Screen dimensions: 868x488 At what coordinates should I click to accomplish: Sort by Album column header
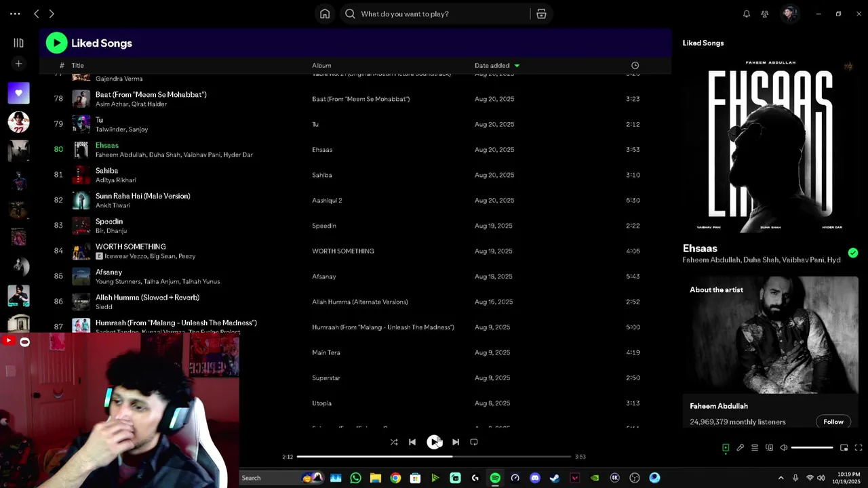tap(321, 66)
